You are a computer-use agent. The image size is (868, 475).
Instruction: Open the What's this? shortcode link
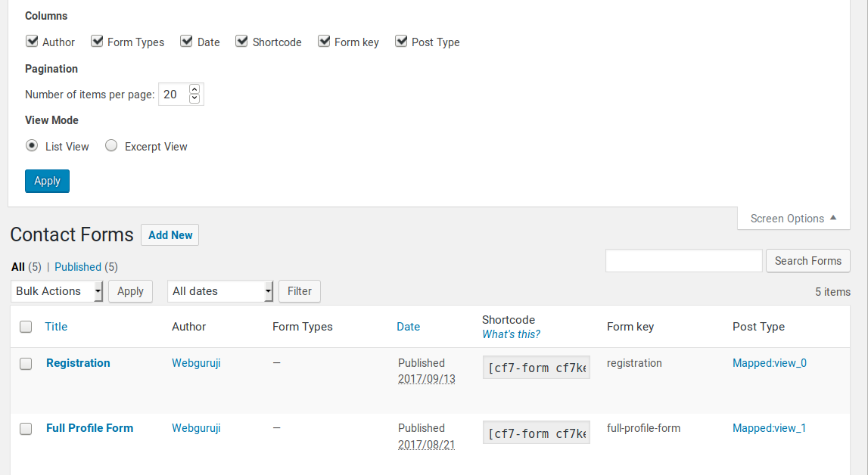[x=511, y=334]
